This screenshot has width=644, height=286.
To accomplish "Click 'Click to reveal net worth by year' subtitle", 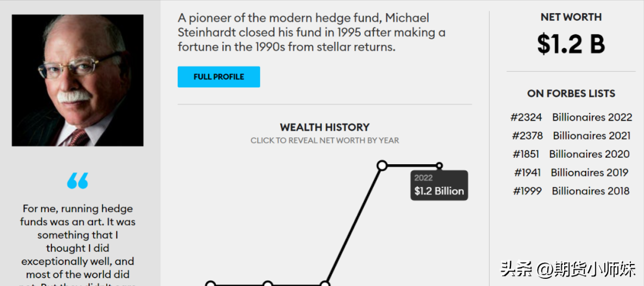I will 324,140.
